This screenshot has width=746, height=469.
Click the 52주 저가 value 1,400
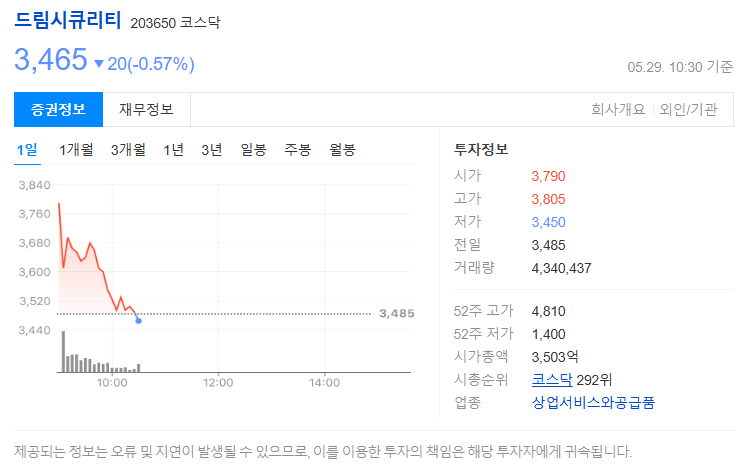pyautogui.click(x=548, y=334)
